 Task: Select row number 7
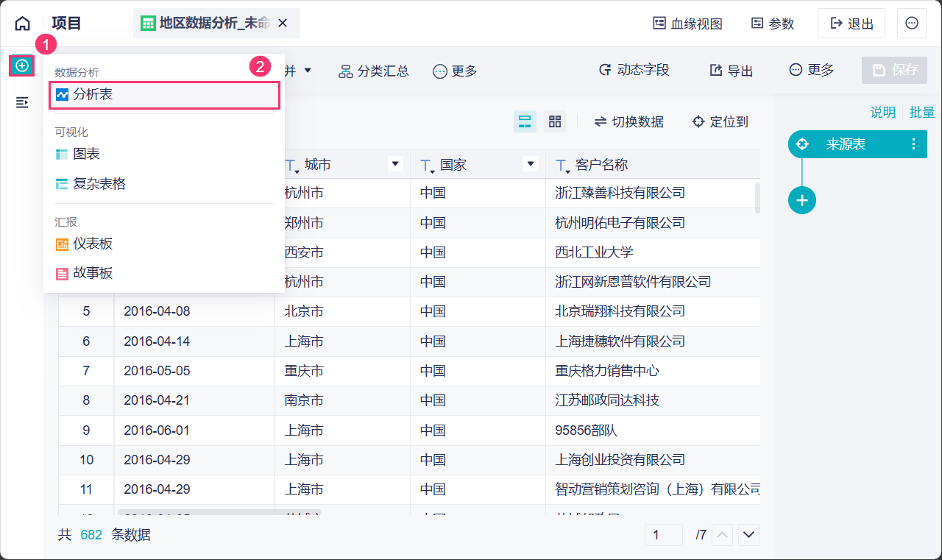86,370
